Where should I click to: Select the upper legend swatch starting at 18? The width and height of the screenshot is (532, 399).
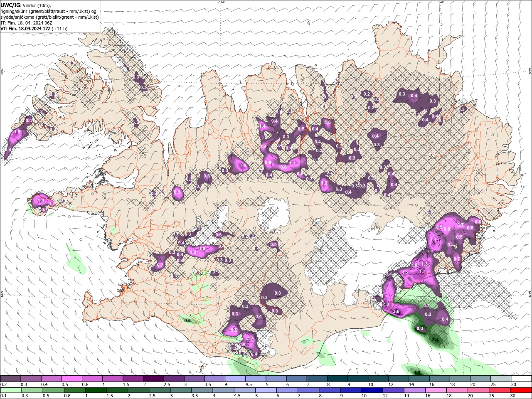460,379
